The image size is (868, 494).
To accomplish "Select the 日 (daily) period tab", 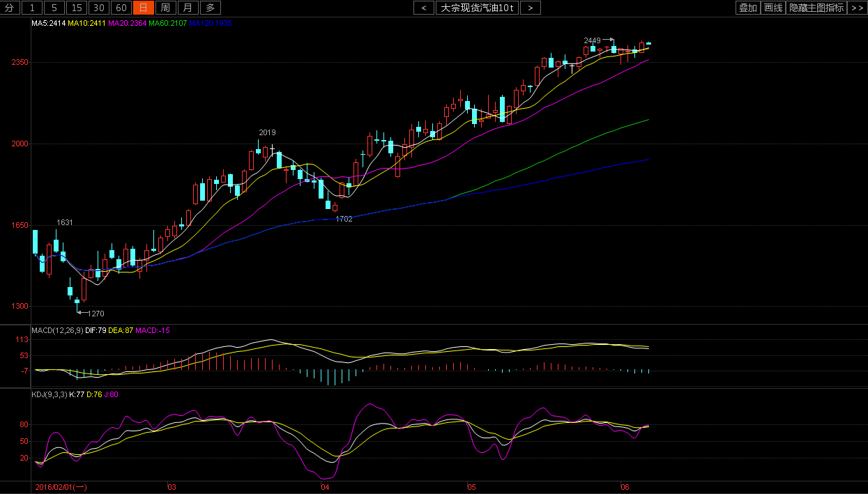I will (144, 8).
